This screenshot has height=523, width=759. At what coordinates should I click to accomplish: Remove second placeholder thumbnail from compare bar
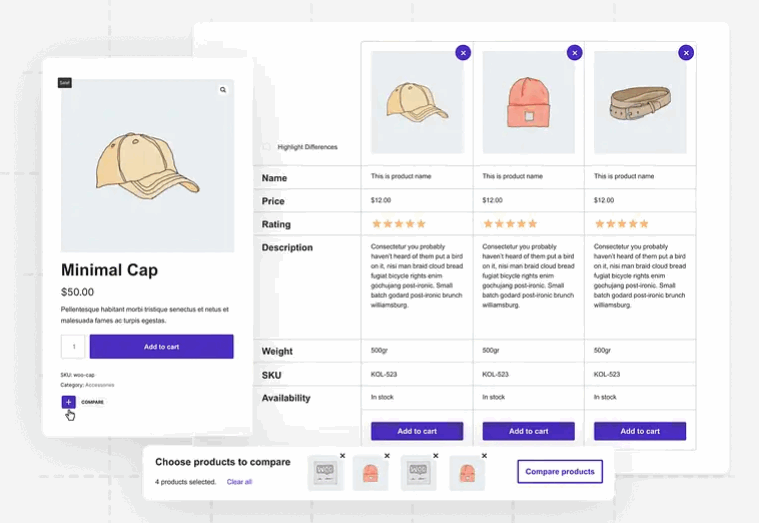[436, 456]
